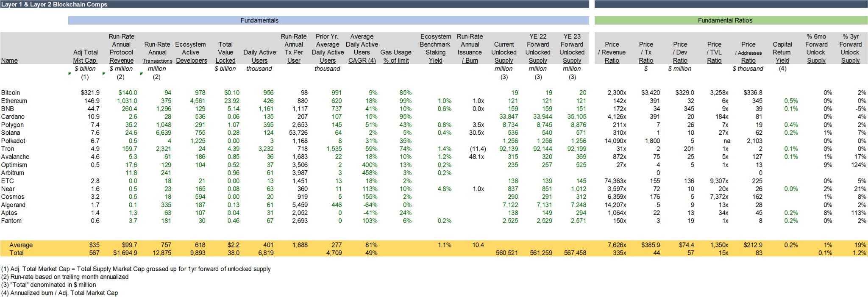
Task: Select Total YE 23 supply 567,458
Action: pos(575,253)
